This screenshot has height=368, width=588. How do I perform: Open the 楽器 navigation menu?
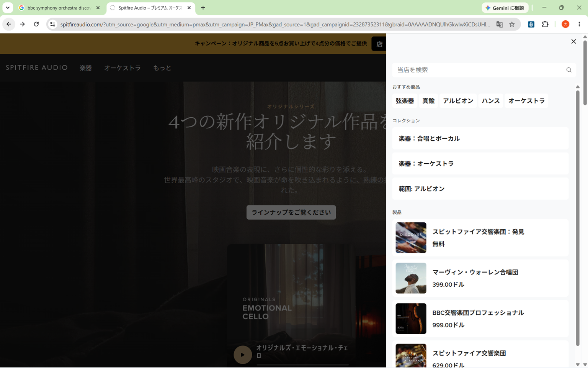tap(86, 68)
